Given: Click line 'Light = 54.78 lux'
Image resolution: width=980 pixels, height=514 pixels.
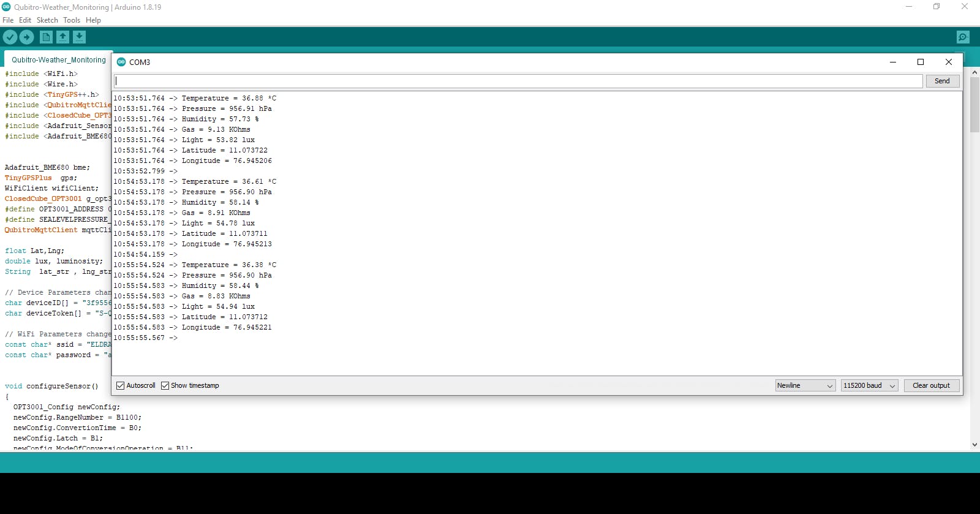Looking at the screenshot, I should coord(218,223).
